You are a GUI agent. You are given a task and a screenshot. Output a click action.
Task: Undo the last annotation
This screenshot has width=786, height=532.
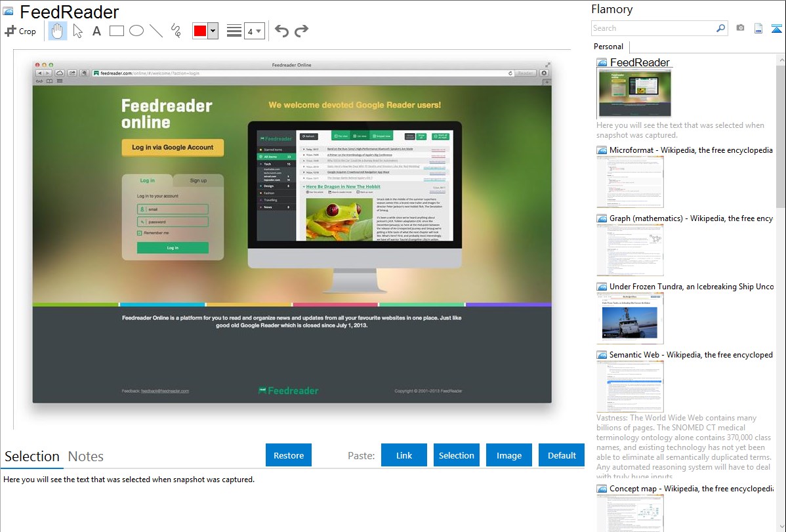[x=281, y=31]
